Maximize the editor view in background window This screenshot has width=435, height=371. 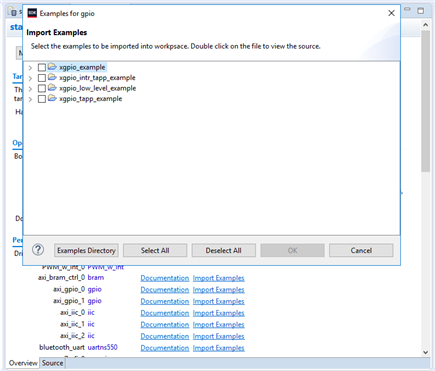pos(421,11)
